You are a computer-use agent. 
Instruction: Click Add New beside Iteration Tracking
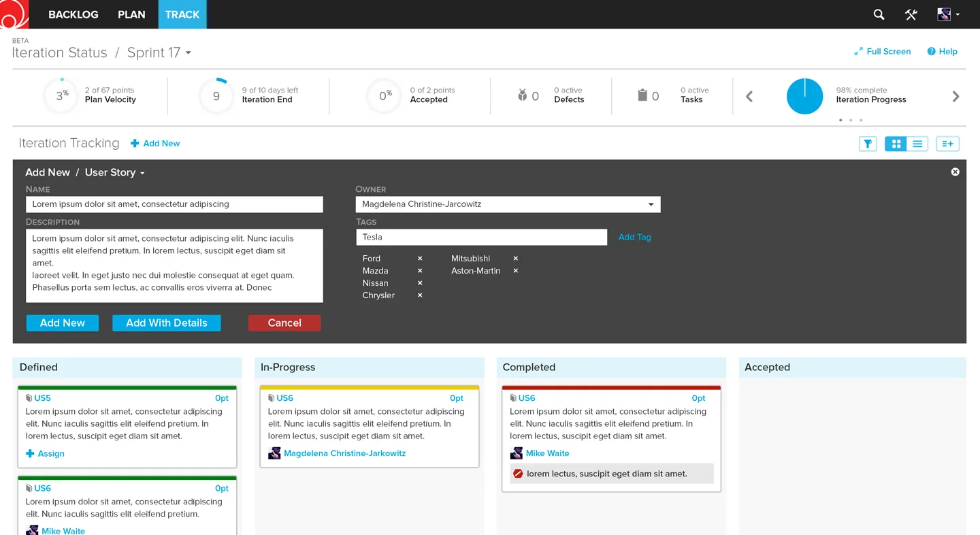pos(155,144)
